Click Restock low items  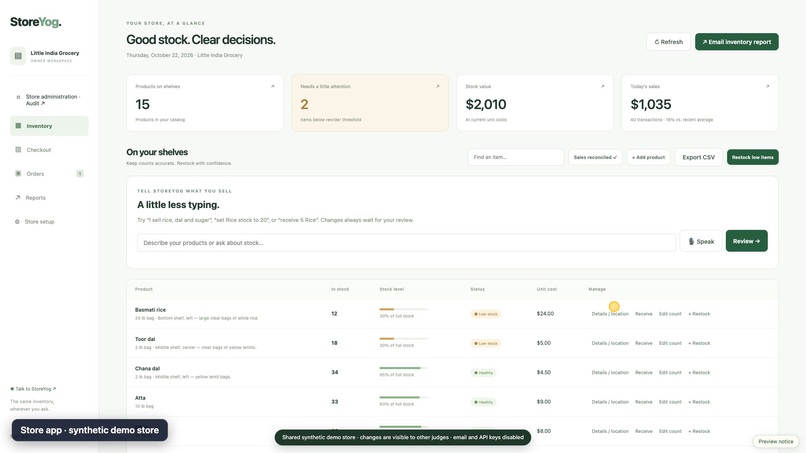pyautogui.click(x=753, y=157)
